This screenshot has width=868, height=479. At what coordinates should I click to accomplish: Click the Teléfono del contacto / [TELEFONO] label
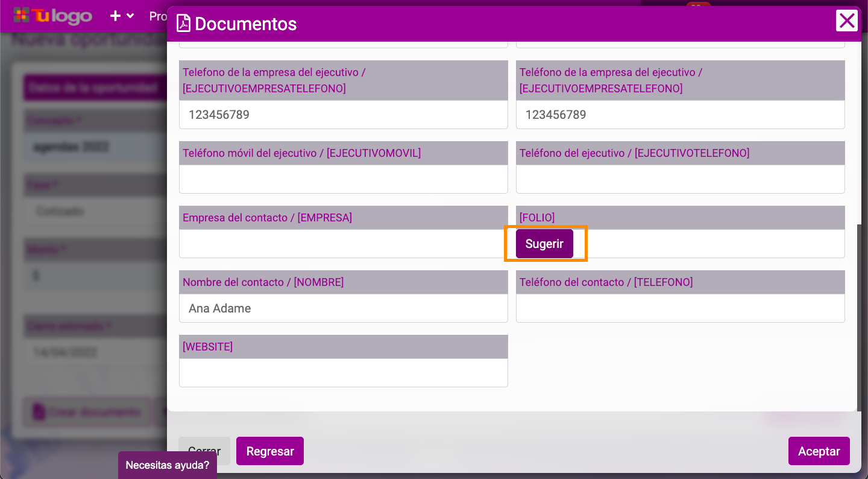(x=606, y=282)
